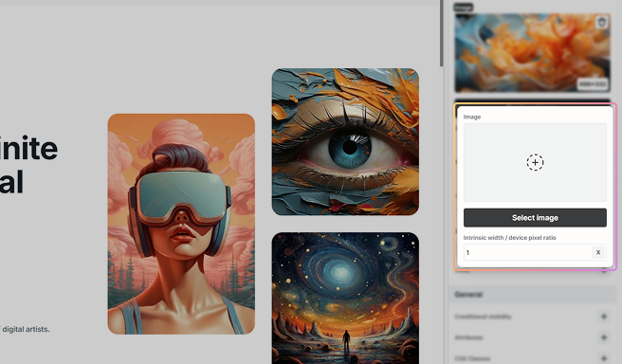Click the 'Conditional visibility' label
The image size is (622, 364).
tap(483, 317)
